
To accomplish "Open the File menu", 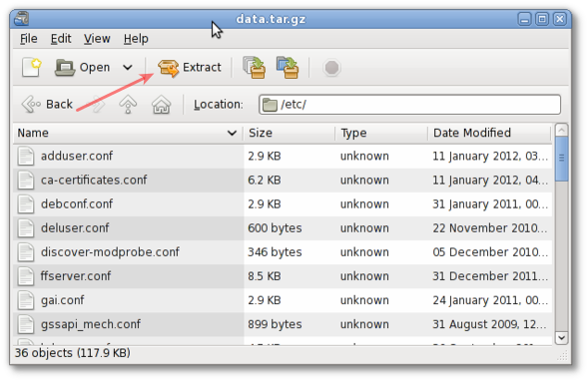I will [29, 39].
